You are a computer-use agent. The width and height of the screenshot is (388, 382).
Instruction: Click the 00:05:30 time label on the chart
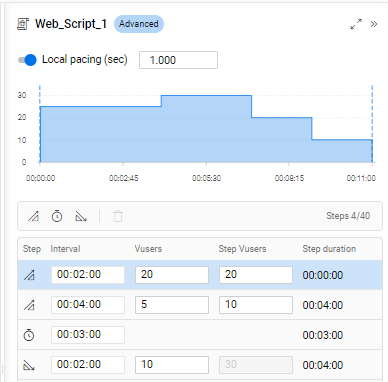coord(206,178)
